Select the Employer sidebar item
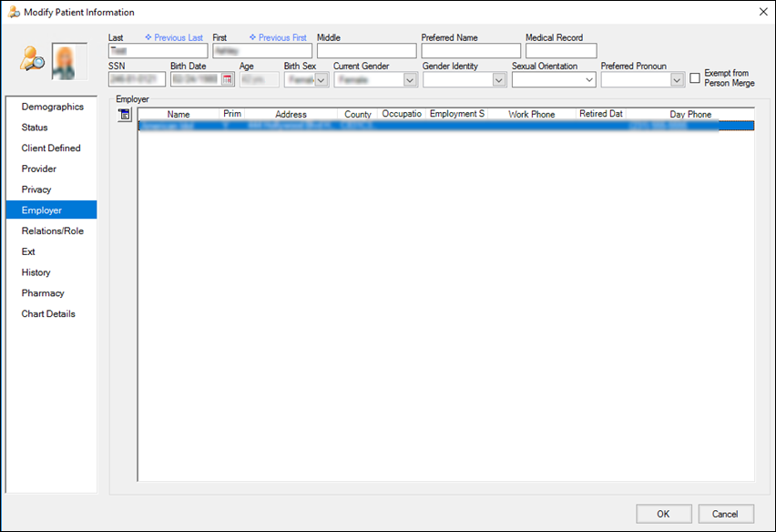Viewport: 776px width, 532px height. [52, 210]
